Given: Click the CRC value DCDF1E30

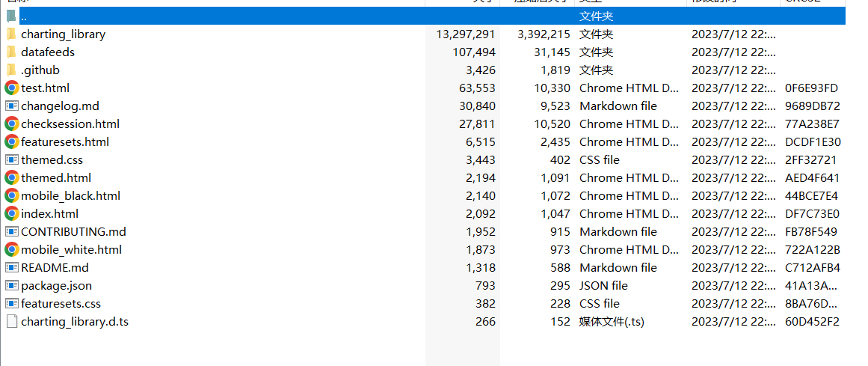Looking at the screenshot, I should coord(813,142).
